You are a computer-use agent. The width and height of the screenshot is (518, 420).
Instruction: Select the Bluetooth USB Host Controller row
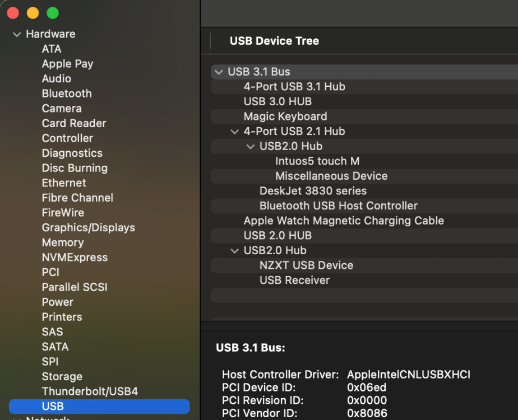tap(364, 206)
